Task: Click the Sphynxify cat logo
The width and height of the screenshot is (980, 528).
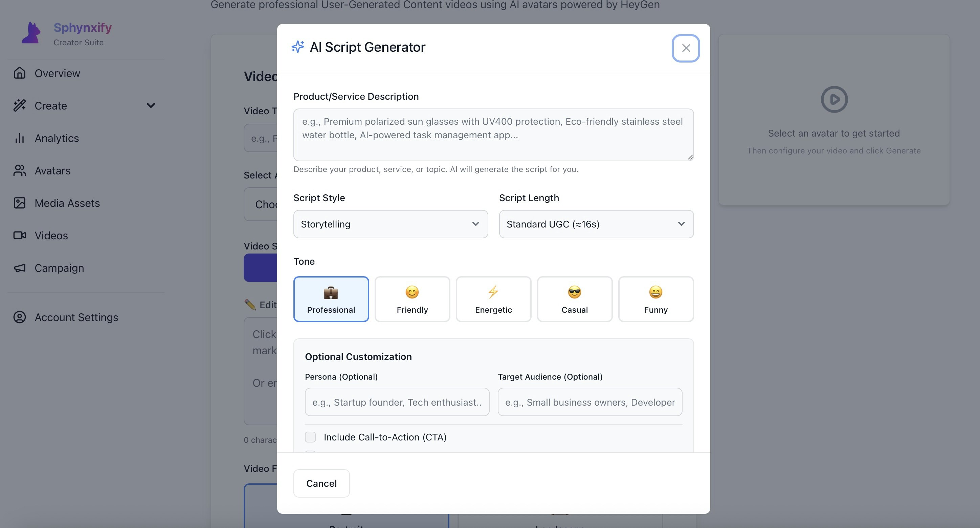Action: coord(31,33)
